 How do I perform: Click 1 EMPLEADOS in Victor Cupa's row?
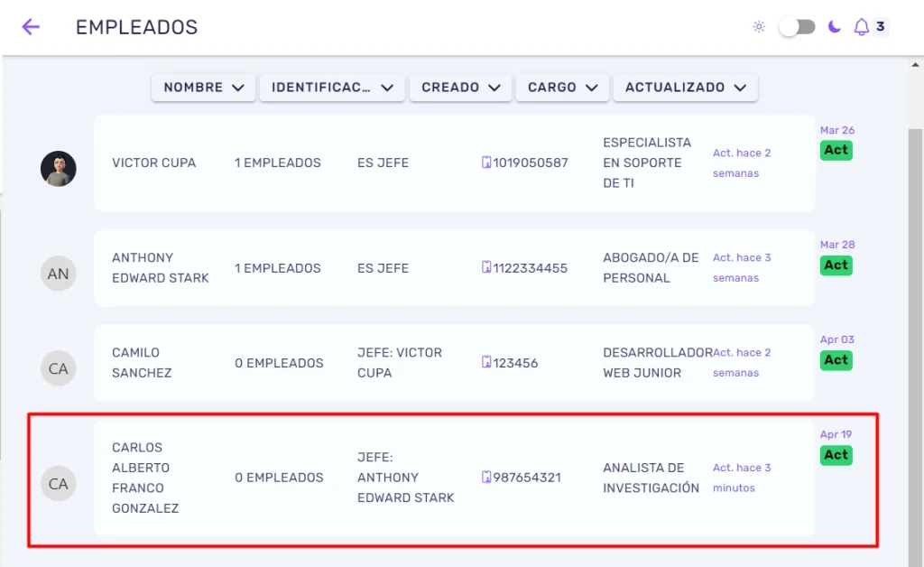coord(278,163)
